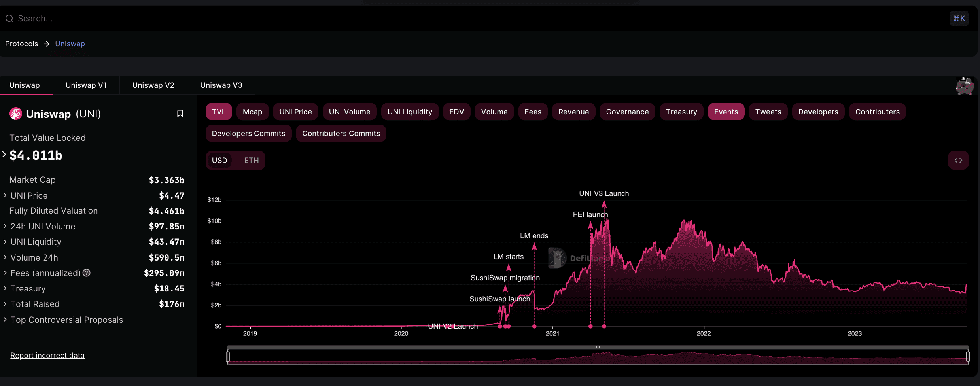Viewport: 980px width, 386px height.
Task: Enable the Fees chart metric
Action: point(533,112)
